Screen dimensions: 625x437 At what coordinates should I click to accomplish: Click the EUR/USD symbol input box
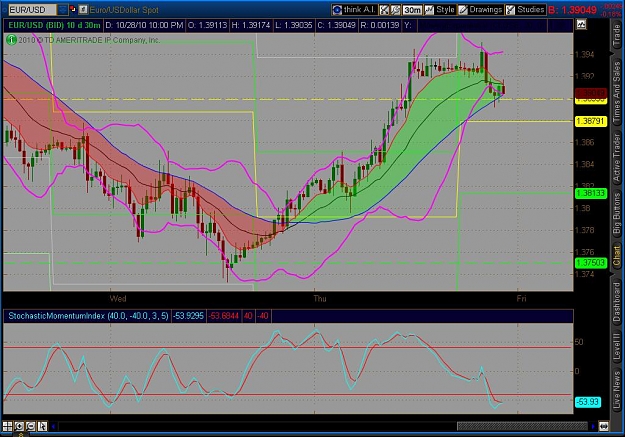(33, 10)
